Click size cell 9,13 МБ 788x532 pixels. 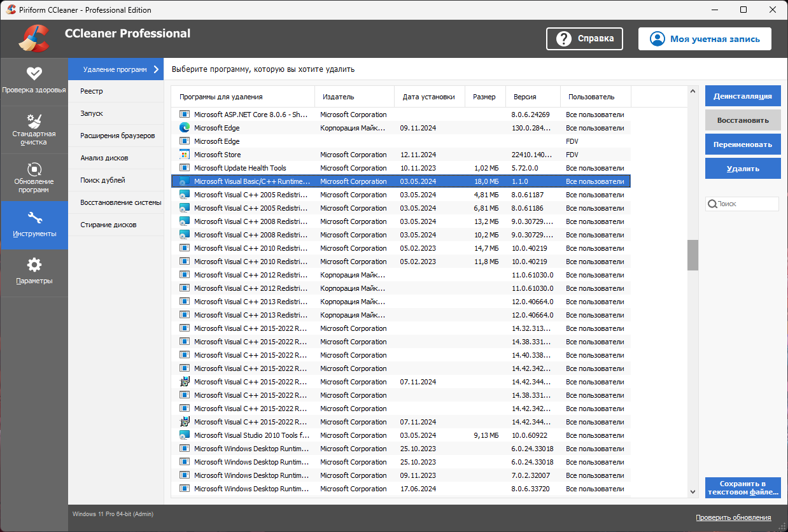tap(486, 435)
